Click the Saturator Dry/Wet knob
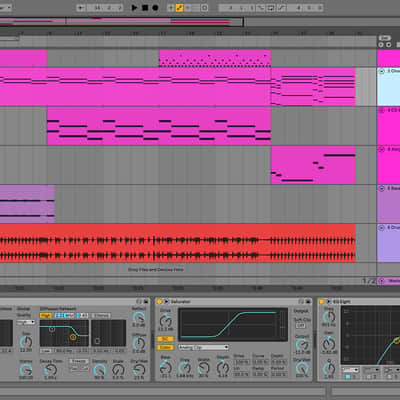400x400 pixels. (302, 368)
